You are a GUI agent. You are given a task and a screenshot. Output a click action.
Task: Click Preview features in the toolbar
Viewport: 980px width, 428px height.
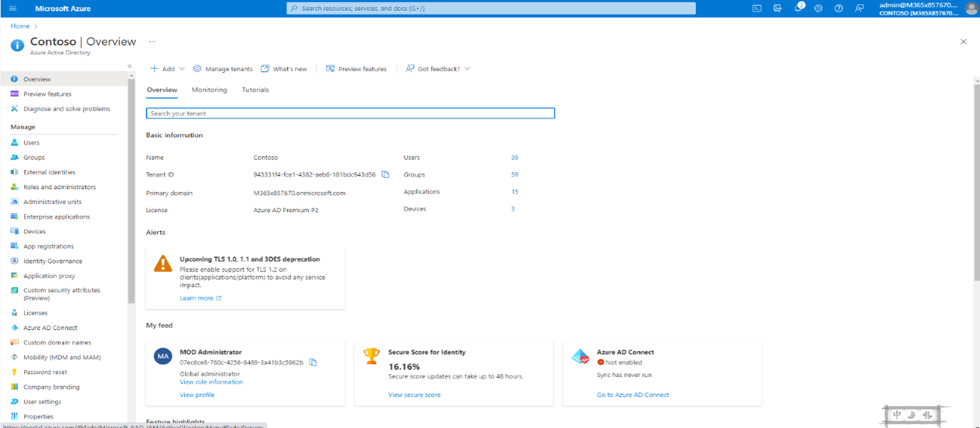coord(356,69)
